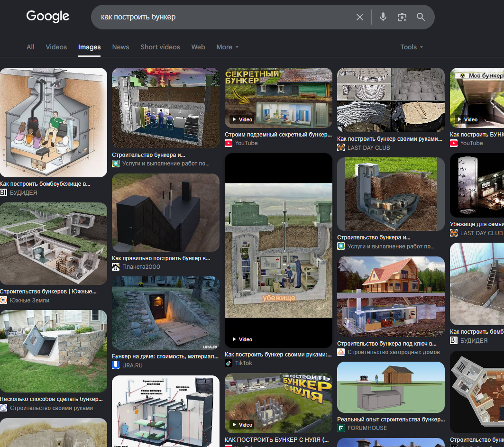Screen dimensions: 504x447
Task: Click the Планета2000 house favicon
Action: click(116, 267)
